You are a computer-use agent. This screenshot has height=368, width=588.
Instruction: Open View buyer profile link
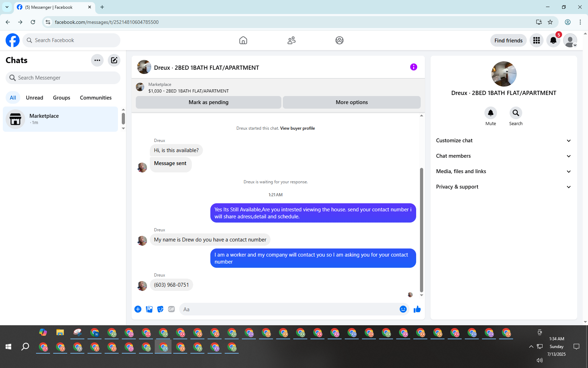coord(297,128)
